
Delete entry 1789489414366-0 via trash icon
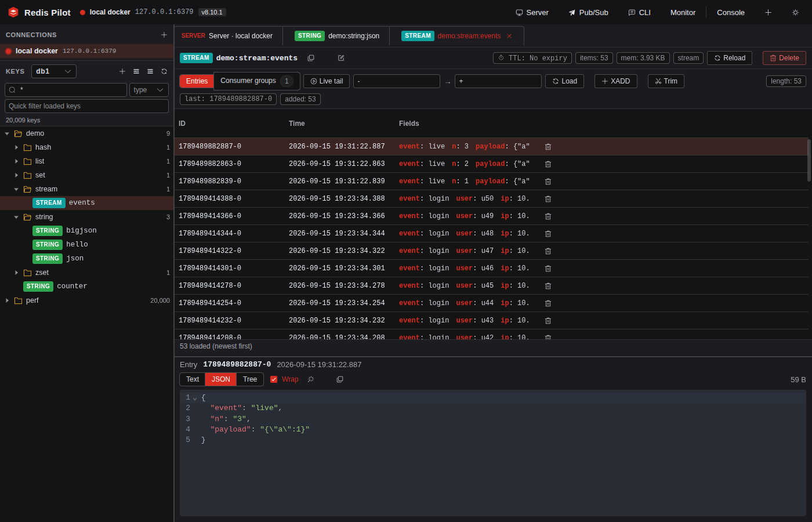pyautogui.click(x=548, y=216)
